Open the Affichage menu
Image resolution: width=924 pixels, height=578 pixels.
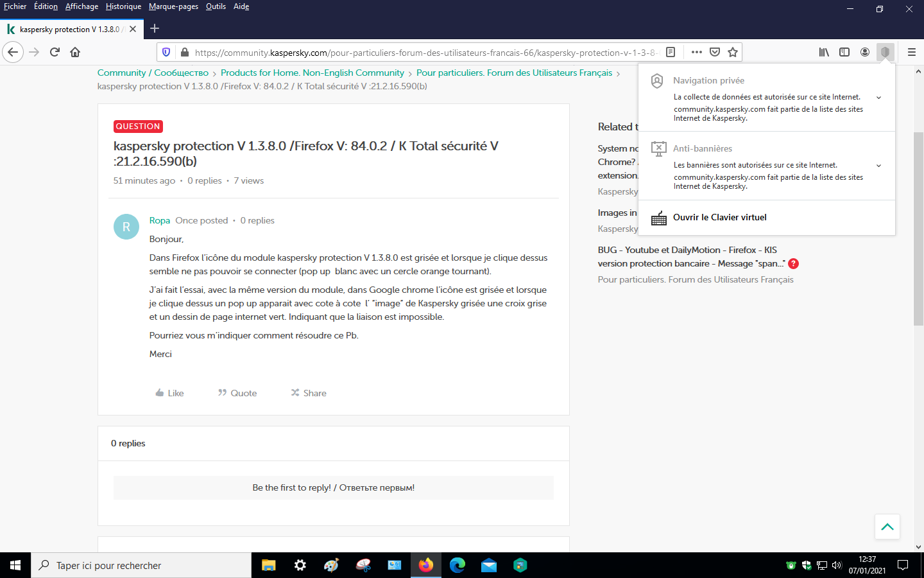[82, 6]
